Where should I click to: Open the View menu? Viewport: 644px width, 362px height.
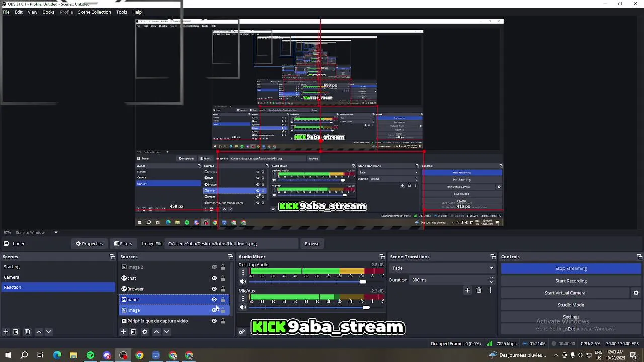pyautogui.click(x=32, y=12)
